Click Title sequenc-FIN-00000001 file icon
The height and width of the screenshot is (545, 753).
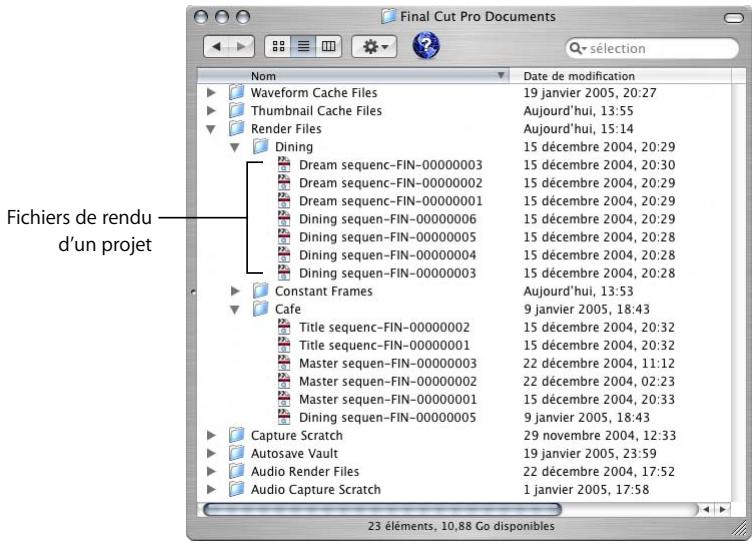pyautogui.click(x=284, y=345)
